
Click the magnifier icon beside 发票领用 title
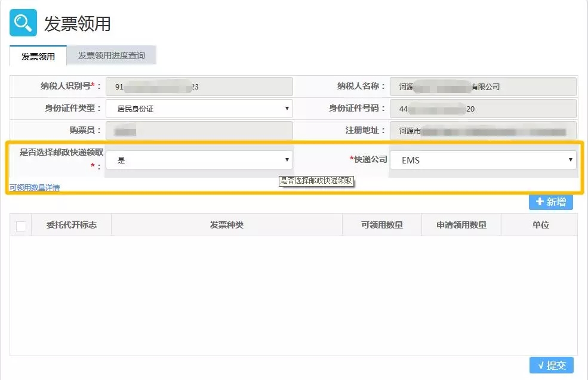23,23
